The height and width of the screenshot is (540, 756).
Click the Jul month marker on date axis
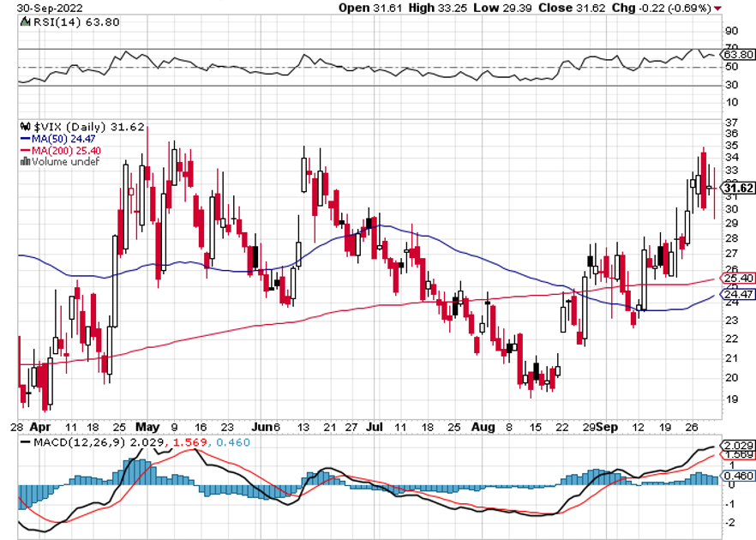click(x=375, y=425)
